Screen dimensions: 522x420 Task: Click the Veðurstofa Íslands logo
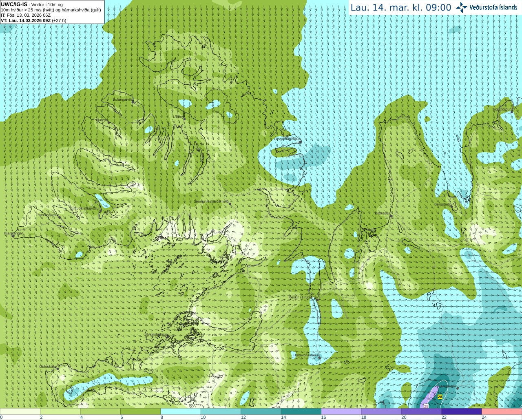tap(487, 7)
